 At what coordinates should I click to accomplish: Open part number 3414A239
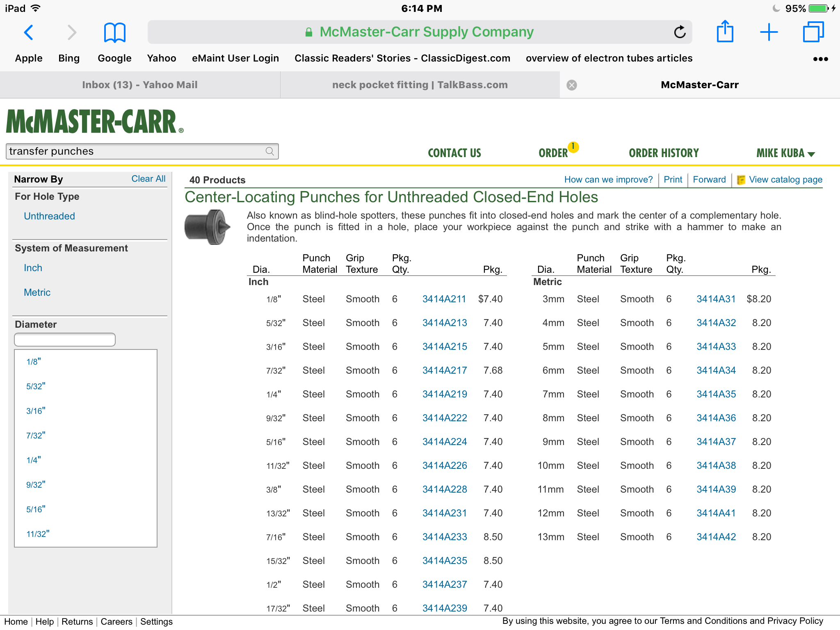click(445, 608)
